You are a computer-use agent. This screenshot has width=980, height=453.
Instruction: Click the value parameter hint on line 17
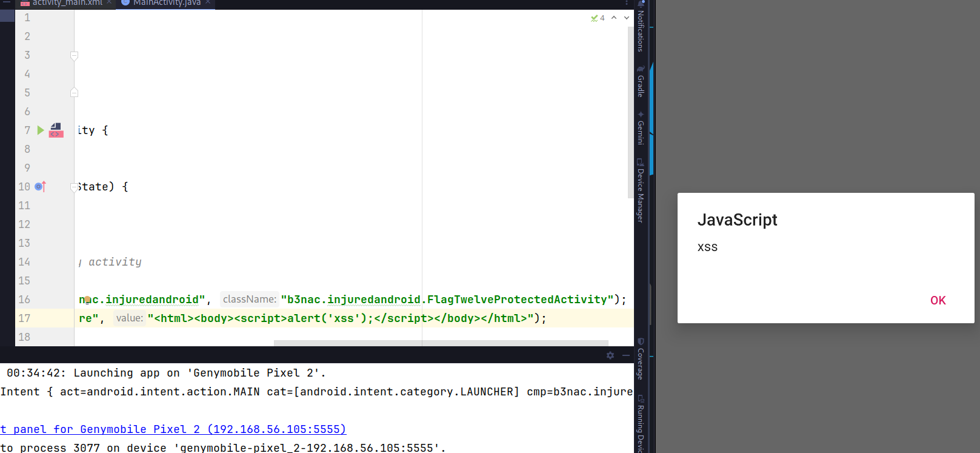129,318
